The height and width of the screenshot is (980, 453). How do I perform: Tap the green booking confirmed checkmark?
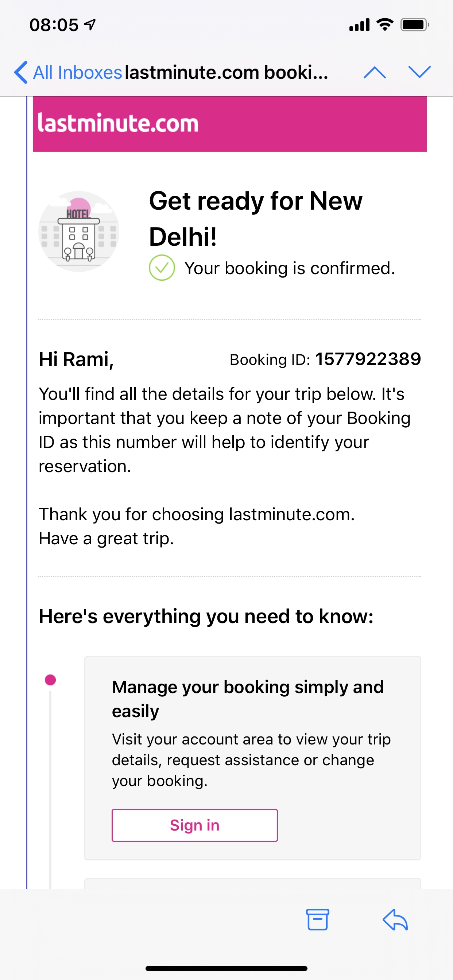coord(162,268)
